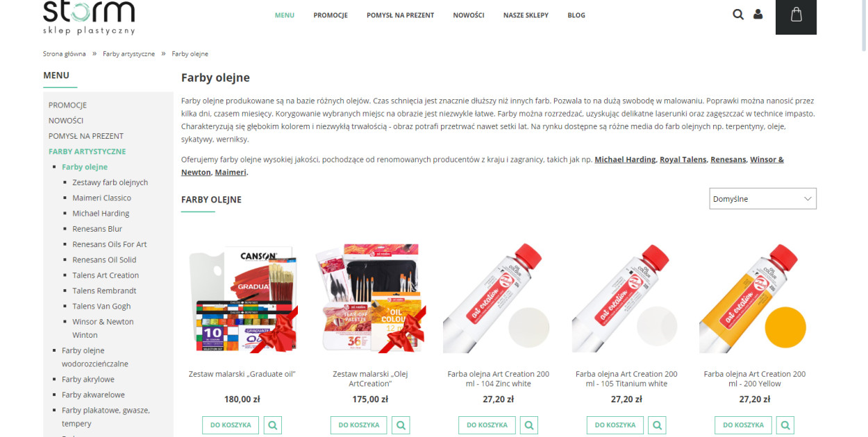
Task: Open the search magnifier icon in header
Action: [738, 14]
